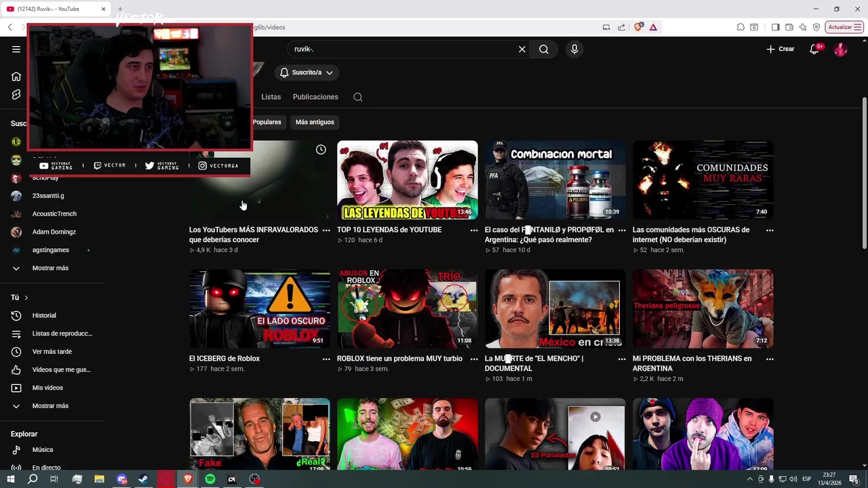Screen dimensions: 868x488
Task: Clear the search box with the X
Action: click(x=522, y=49)
